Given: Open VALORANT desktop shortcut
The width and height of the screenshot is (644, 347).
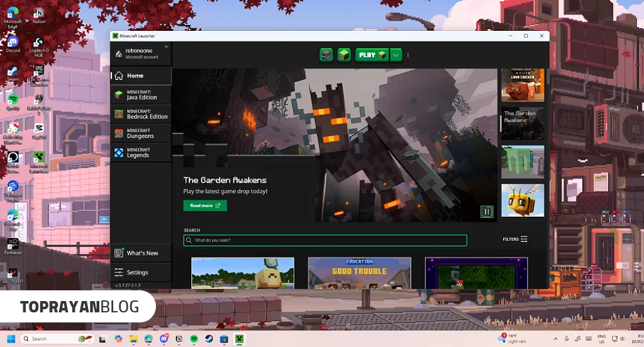Looking at the screenshot, I should tap(13, 276).
